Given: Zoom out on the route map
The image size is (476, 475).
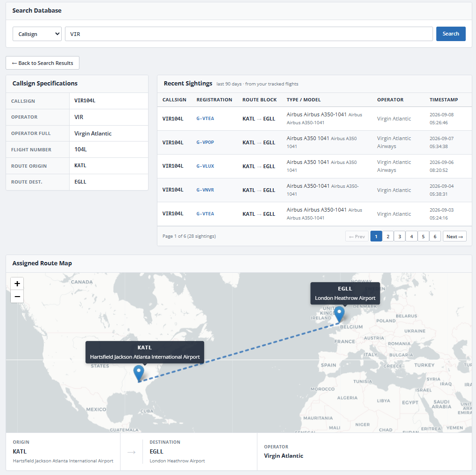Looking at the screenshot, I should (17, 297).
